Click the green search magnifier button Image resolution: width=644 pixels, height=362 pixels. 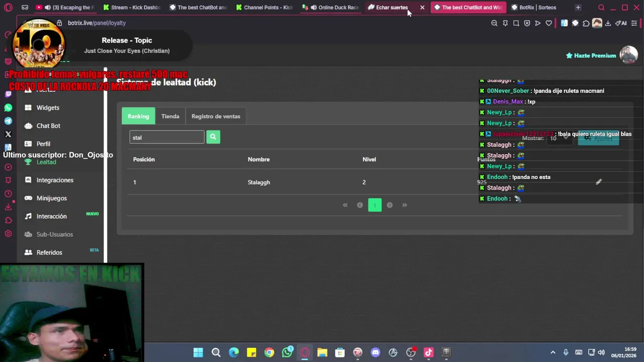click(x=213, y=137)
